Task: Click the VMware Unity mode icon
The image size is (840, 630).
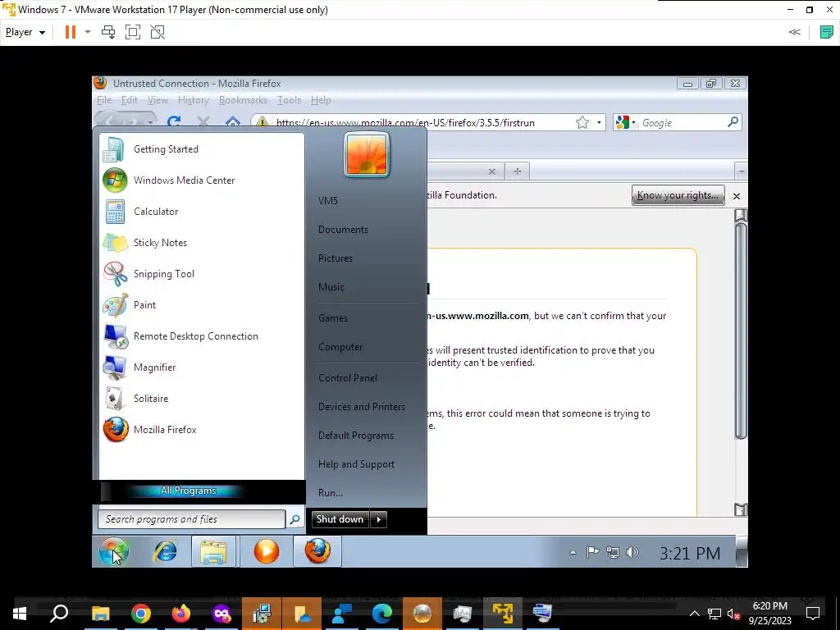Action: [157, 32]
